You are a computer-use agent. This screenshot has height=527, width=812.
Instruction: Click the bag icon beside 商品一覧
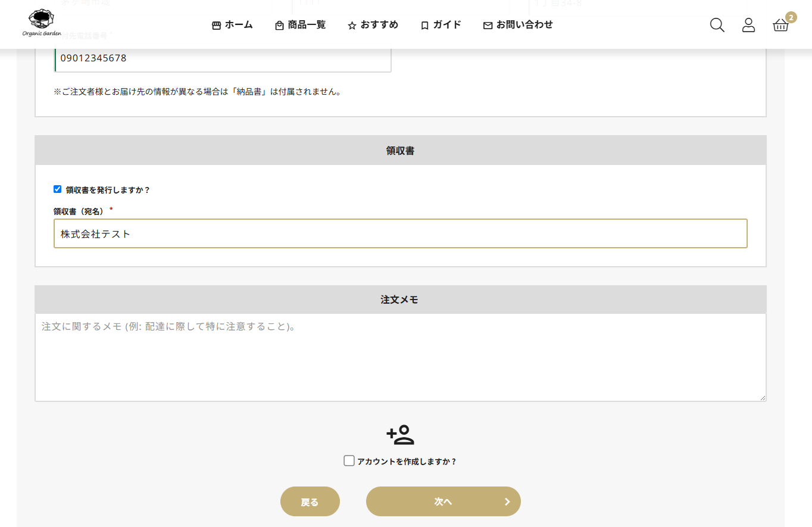click(x=279, y=26)
